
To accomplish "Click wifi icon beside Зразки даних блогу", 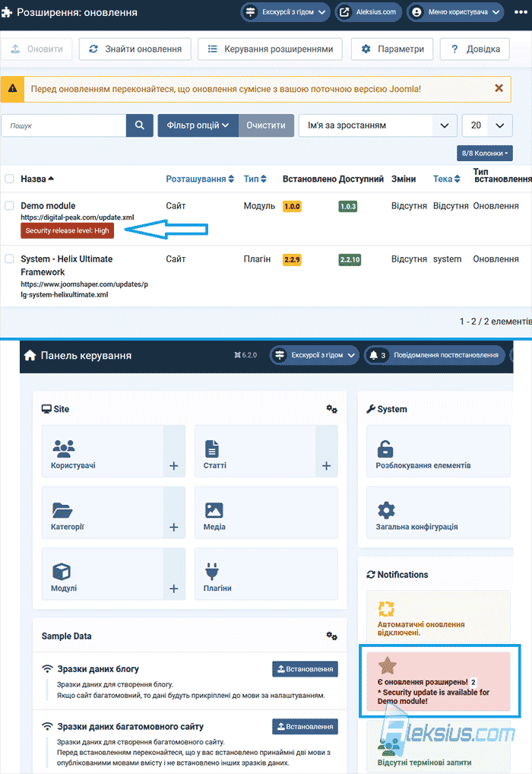I will coord(47,669).
